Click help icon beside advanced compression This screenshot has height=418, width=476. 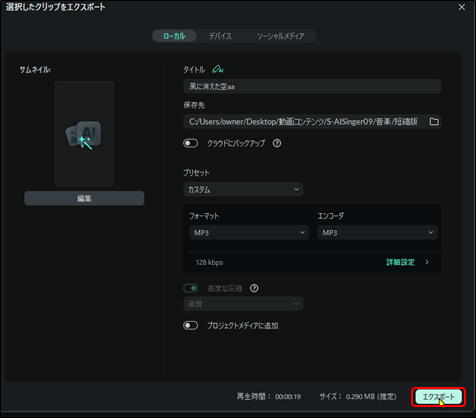(254, 288)
